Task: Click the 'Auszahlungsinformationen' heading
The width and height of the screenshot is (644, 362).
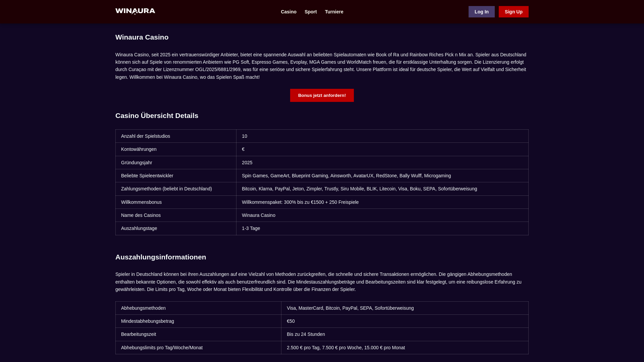Action: click(161, 257)
